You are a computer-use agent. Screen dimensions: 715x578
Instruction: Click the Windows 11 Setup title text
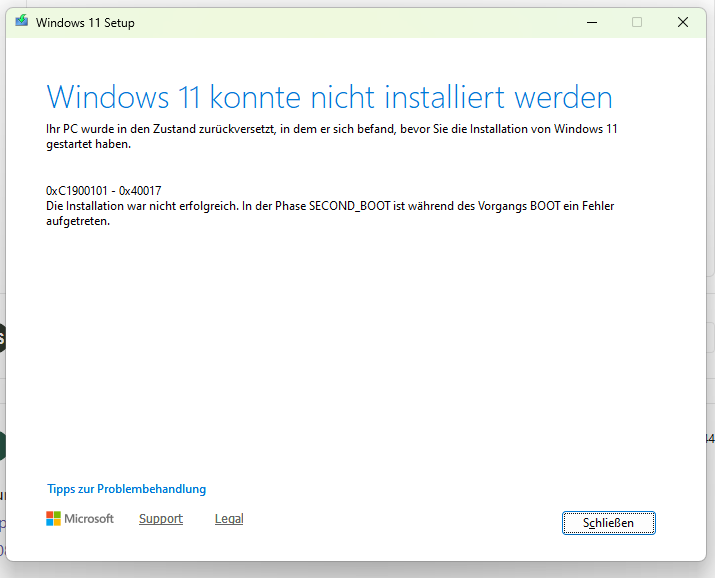click(x=85, y=22)
